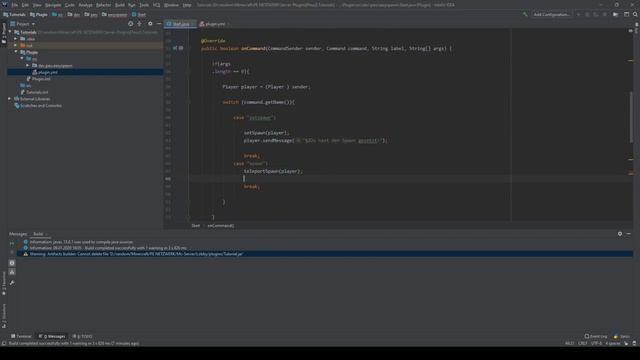Screen dimensions: 640x360
Task: Select plugin.yml in project tree
Action: click(x=47, y=72)
